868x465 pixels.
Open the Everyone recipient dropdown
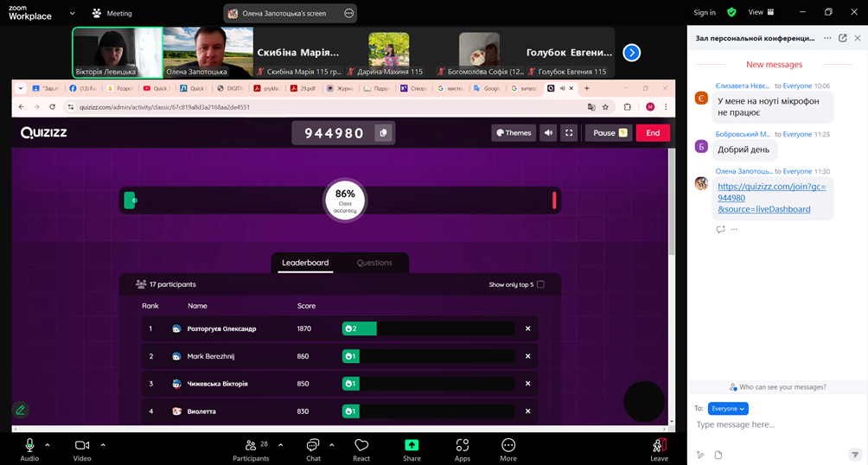click(x=728, y=409)
